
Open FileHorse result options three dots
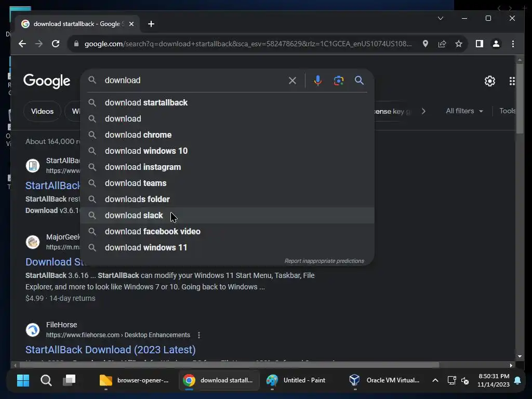tap(199, 335)
